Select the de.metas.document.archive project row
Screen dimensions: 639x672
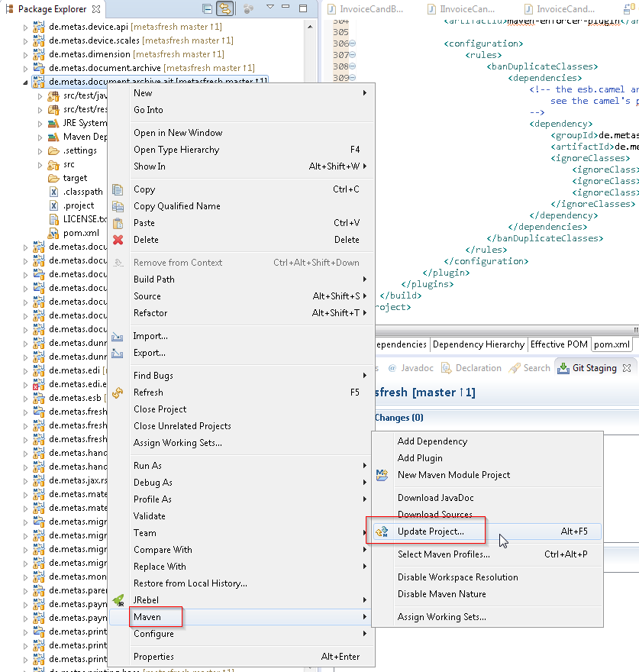(x=152, y=68)
